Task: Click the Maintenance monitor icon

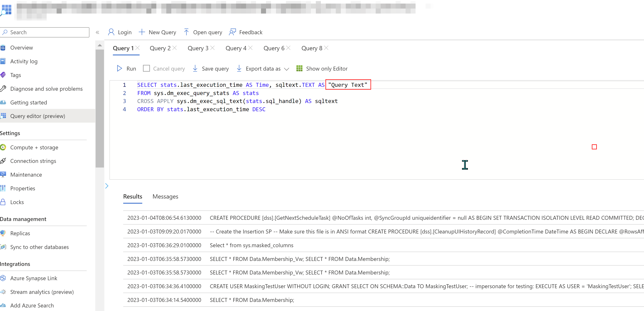Action: (x=3, y=174)
